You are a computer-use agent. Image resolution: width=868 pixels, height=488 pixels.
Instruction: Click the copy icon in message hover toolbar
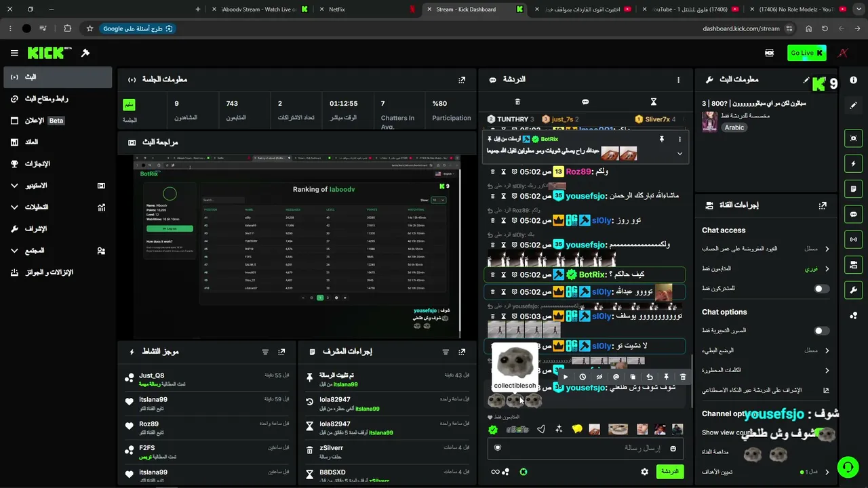tap(633, 377)
